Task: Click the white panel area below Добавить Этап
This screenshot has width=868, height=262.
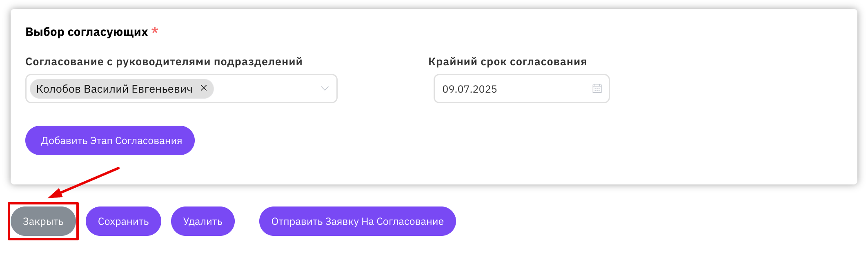Action: click(x=408, y=169)
